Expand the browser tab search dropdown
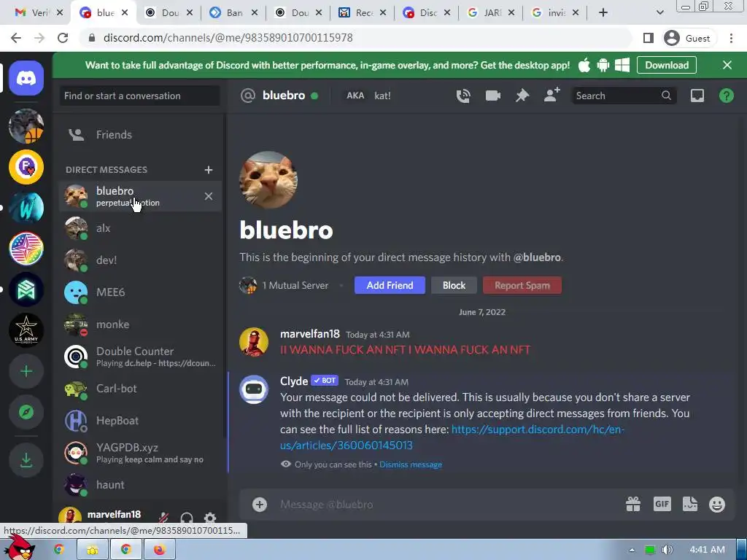The image size is (747, 560). tap(659, 13)
